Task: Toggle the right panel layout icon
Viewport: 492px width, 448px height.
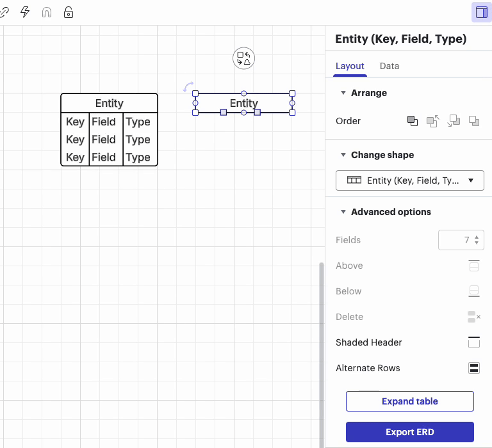Action: 481,12
